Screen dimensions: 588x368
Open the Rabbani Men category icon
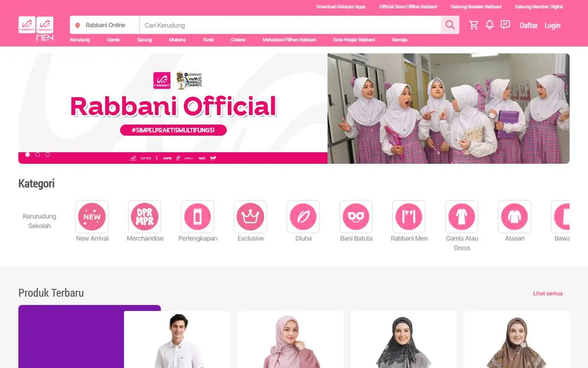tap(409, 217)
